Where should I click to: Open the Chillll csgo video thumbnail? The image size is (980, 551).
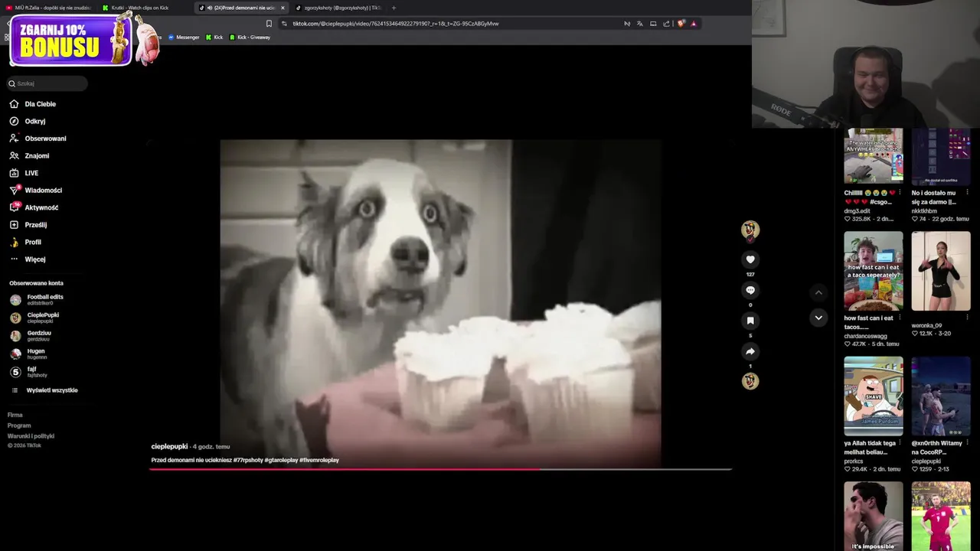tap(874, 156)
